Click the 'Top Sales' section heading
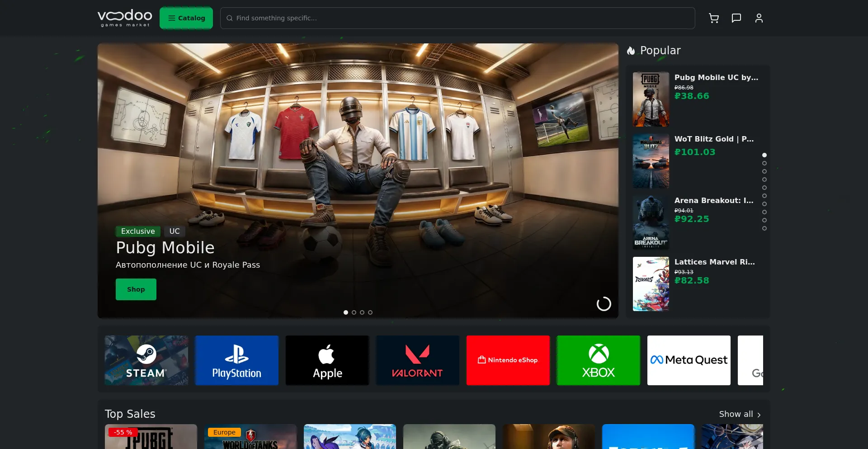This screenshot has height=449, width=868. click(x=130, y=414)
